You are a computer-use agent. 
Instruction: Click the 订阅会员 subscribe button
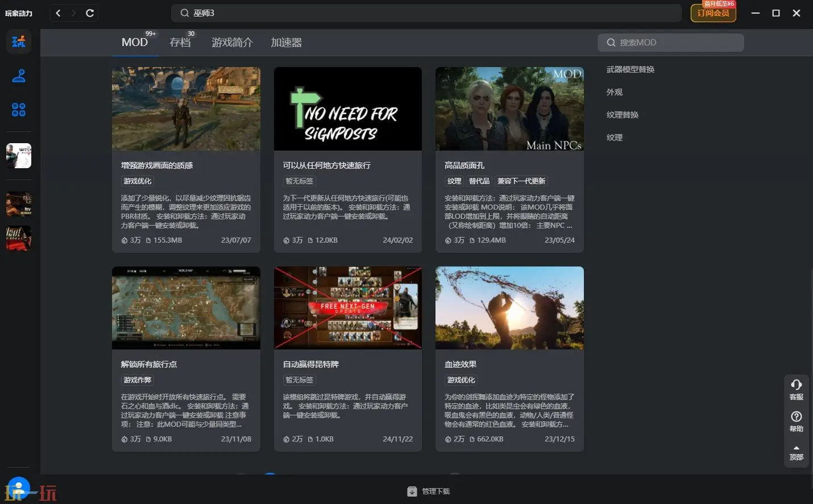[x=713, y=13]
